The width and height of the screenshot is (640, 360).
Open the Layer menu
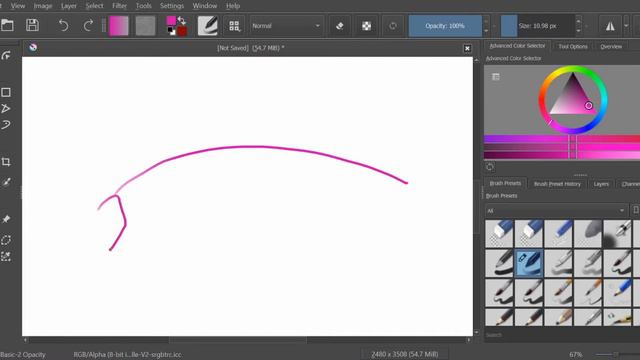tap(69, 6)
